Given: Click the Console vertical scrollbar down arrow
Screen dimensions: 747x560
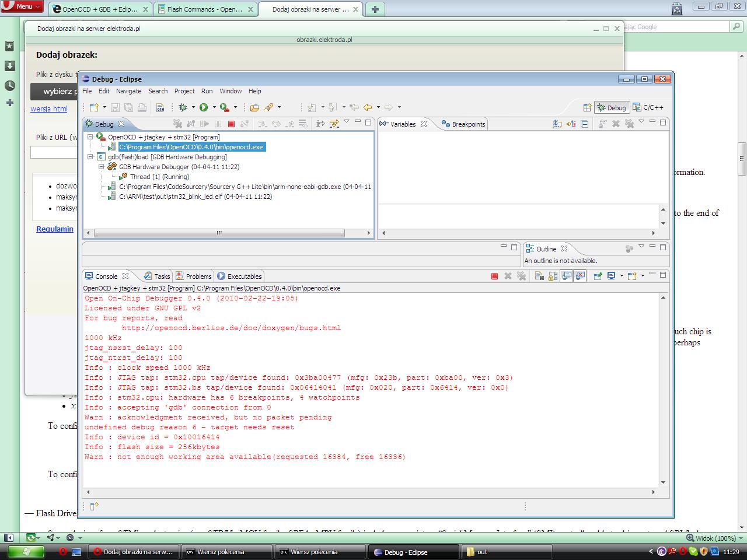Looking at the screenshot, I should click(663, 482).
